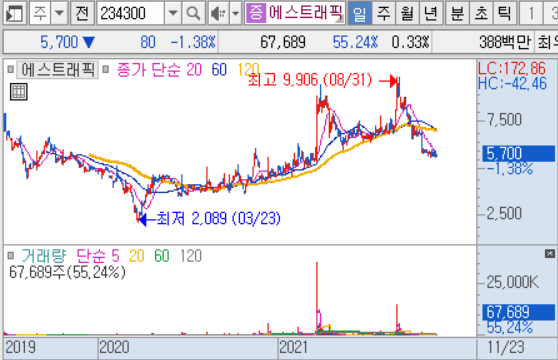The image size is (558, 360).
Task: Click current price 5,700 in quote bar
Action: [59, 42]
